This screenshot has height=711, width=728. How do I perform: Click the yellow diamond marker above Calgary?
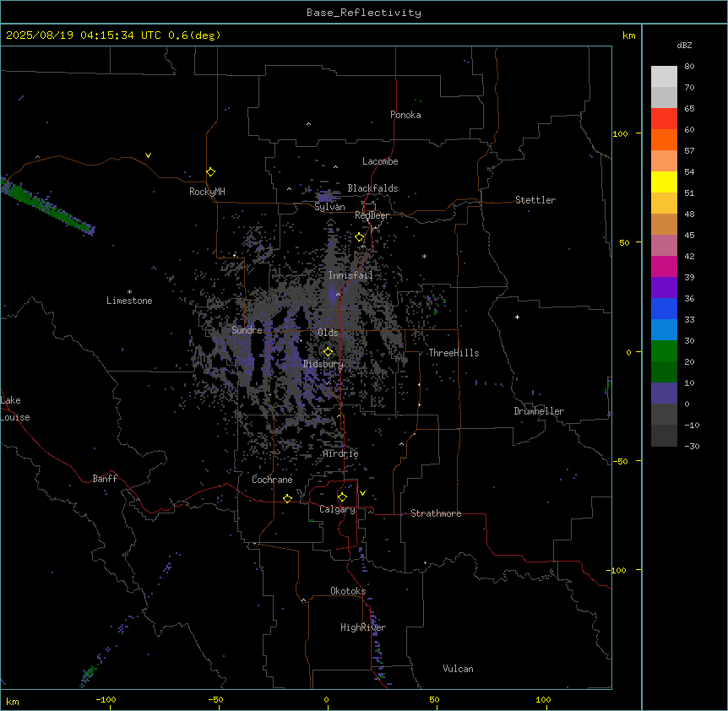(x=342, y=497)
